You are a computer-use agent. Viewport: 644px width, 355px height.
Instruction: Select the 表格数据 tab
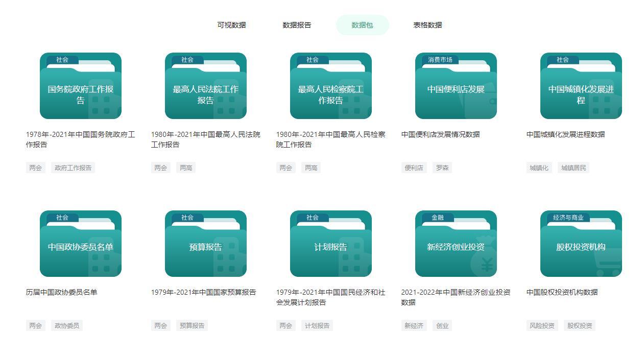pyautogui.click(x=427, y=25)
